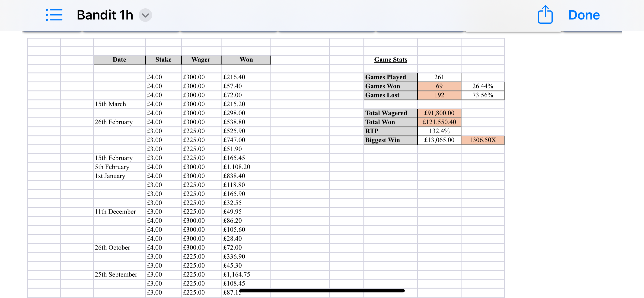Select the Date column header
The width and height of the screenshot is (644, 298).
tap(119, 60)
